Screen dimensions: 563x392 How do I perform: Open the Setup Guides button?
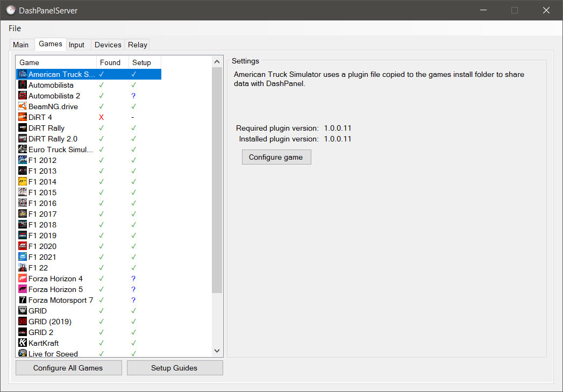(175, 368)
